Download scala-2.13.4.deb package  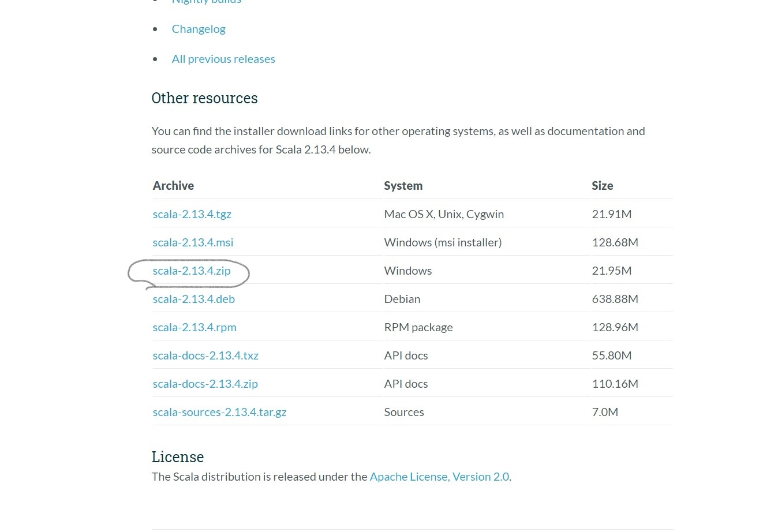coord(193,299)
